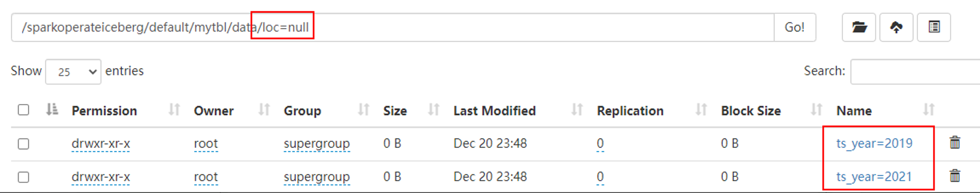Toggle the select-all checkbox in the header

point(24,110)
